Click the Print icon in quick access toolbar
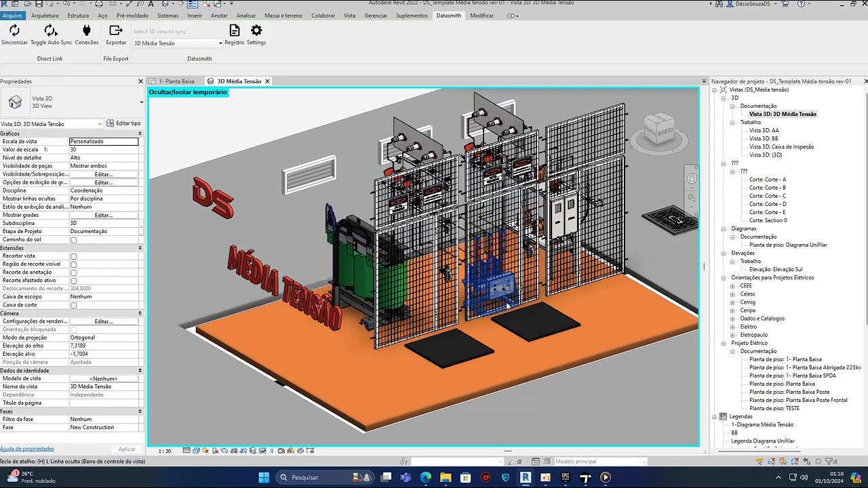868x488 pixels. (x=99, y=4)
